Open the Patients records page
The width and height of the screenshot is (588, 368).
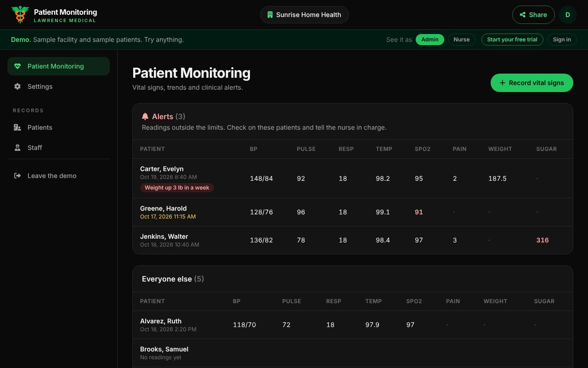pos(58,127)
